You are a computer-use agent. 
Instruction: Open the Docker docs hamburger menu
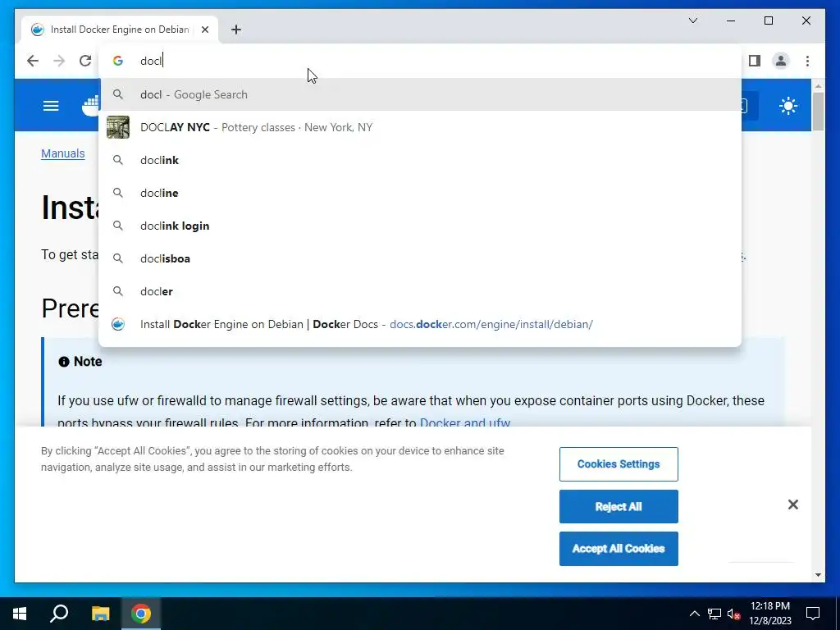51,106
